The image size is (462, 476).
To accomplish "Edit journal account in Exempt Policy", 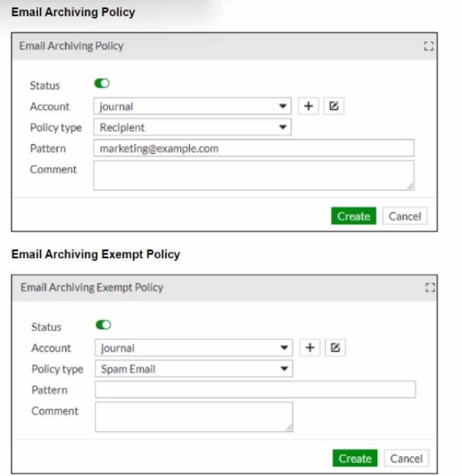I will [335, 347].
